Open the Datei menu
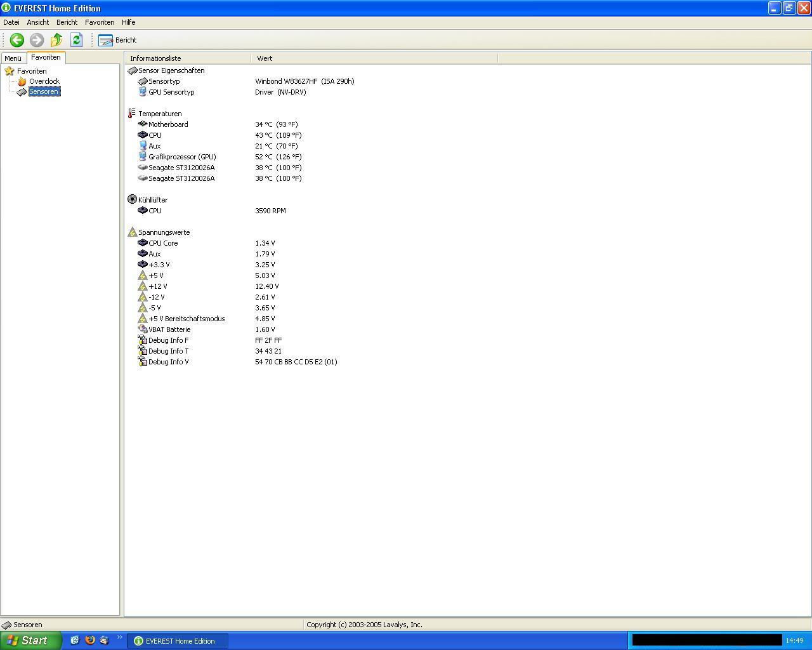Image resolution: width=812 pixels, height=650 pixels. pos(11,22)
